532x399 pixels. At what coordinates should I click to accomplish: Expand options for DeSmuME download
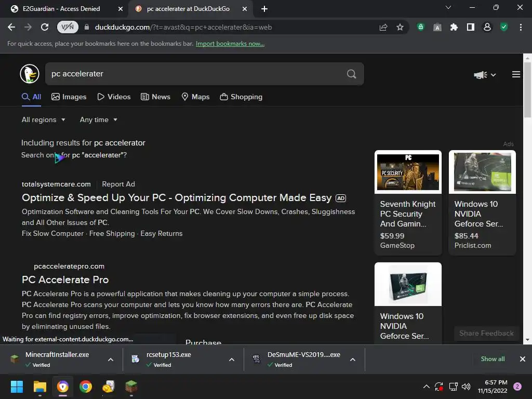353,360
